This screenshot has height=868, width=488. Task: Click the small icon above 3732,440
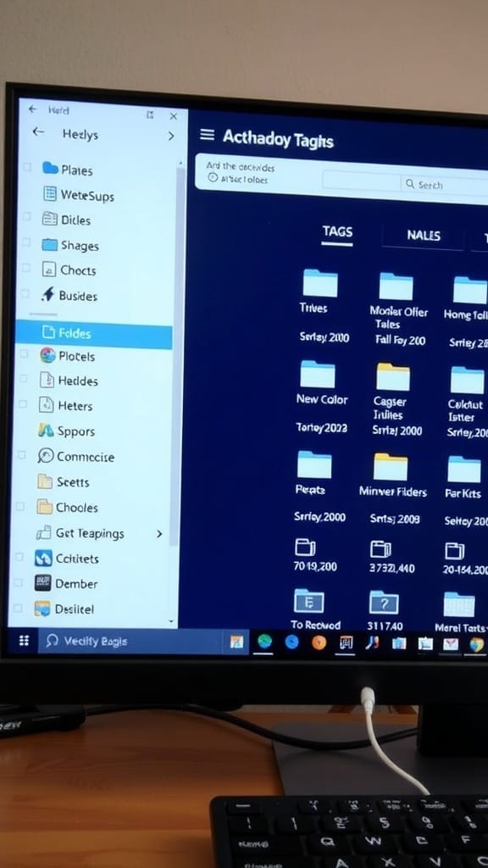click(x=380, y=548)
